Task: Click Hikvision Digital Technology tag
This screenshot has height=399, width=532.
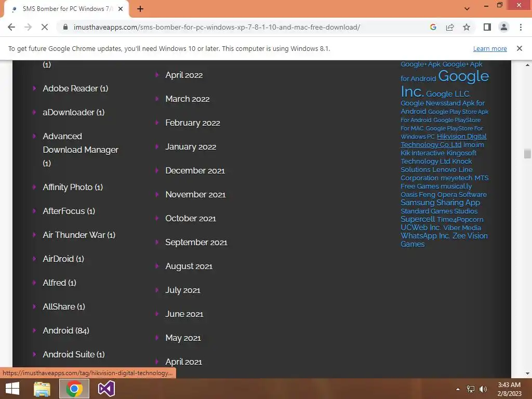Action: coord(461,137)
